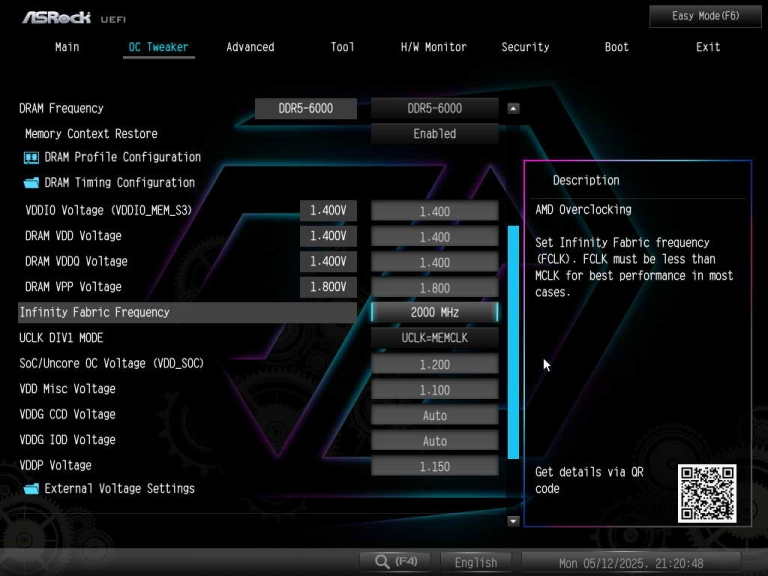Select the Infinity Fabric Frequency row label
The height and width of the screenshot is (576, 768).
coord(95,312)
